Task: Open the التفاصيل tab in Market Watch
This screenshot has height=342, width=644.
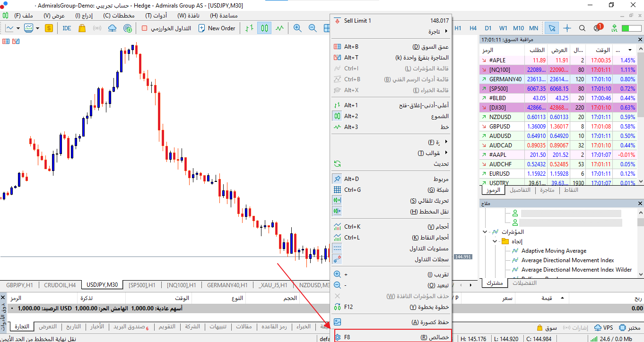Action: point(520,190)
